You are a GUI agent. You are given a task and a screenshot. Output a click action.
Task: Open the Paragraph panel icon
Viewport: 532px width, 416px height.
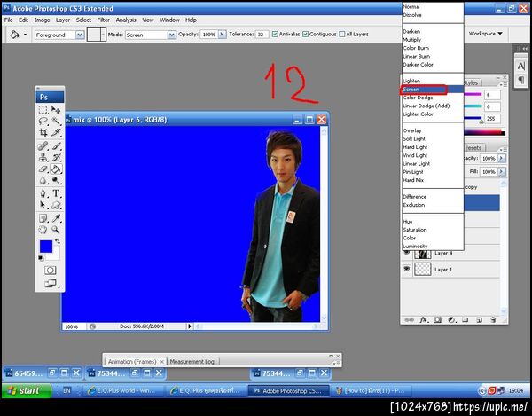521,81
